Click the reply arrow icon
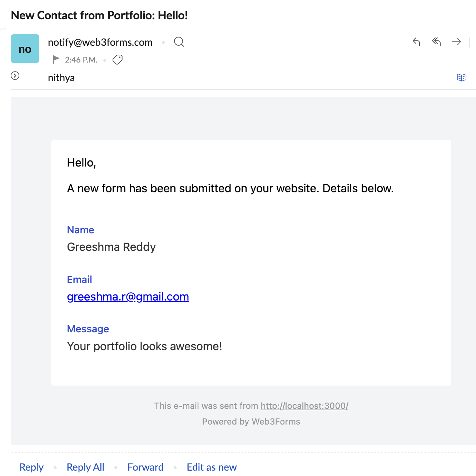 [416, 42]
